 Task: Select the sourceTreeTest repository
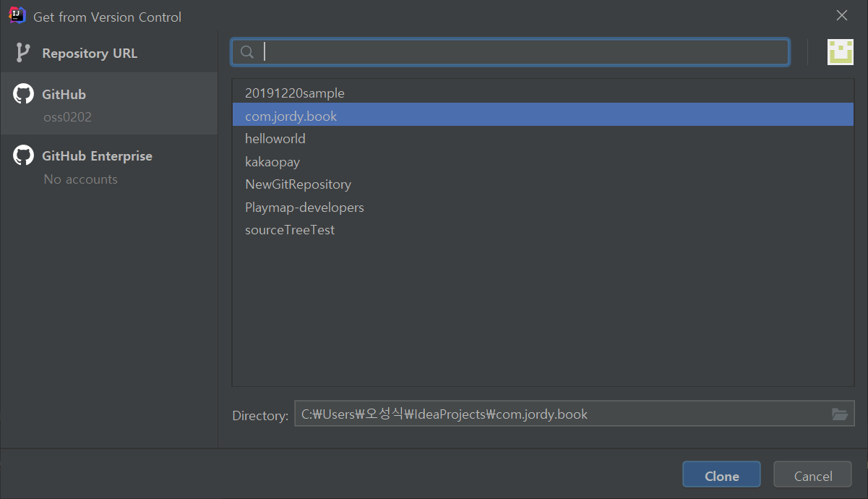click(543, 229)
